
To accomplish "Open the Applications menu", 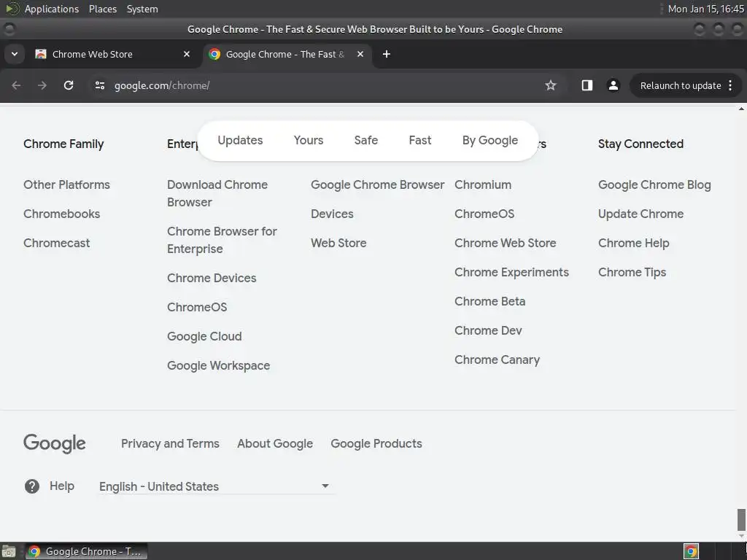I will (52, 9).
